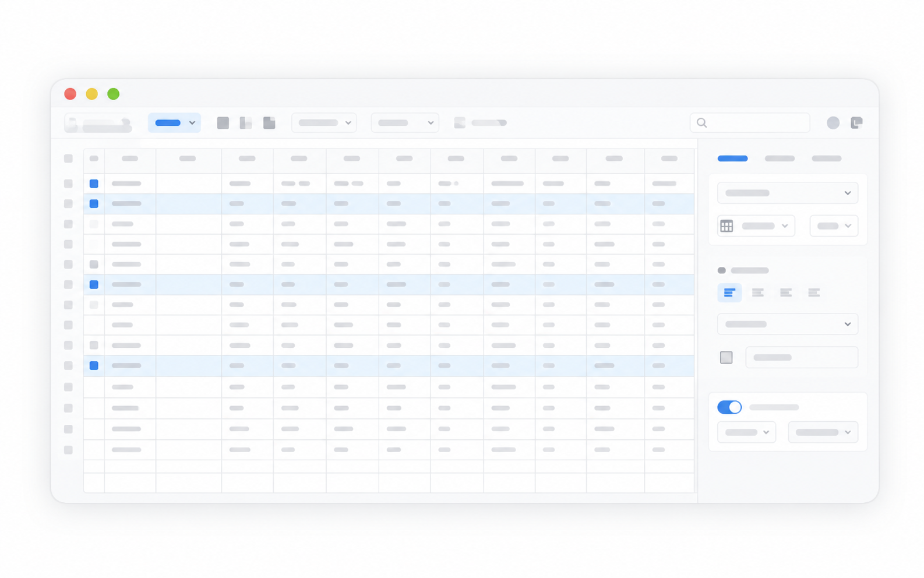This screenshot has width=924, height=578.
Task: Select the gray alignment icon right after the blue one
Action: click(757, 292)
